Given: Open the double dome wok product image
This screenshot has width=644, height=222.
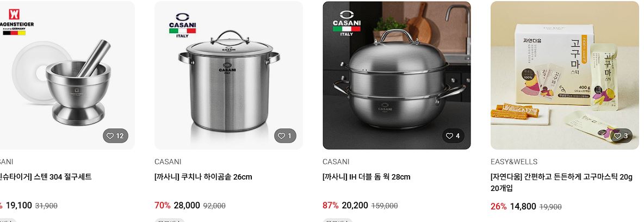Looking at the screenshot, I should (397, 75).
